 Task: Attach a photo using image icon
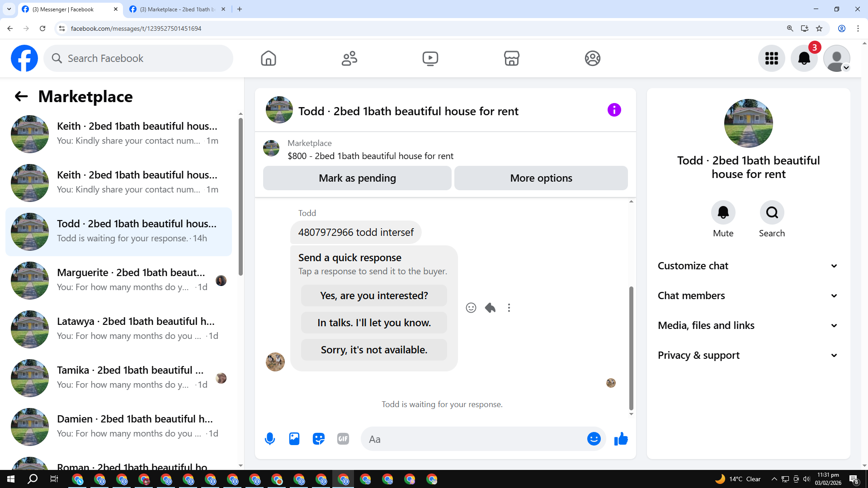(294, 439)
